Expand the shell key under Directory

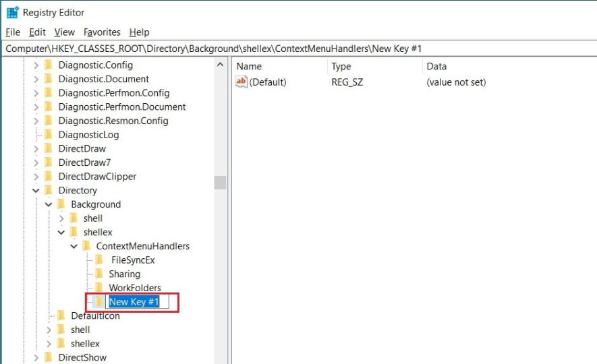pyautogui.click(x=49, y=330)
